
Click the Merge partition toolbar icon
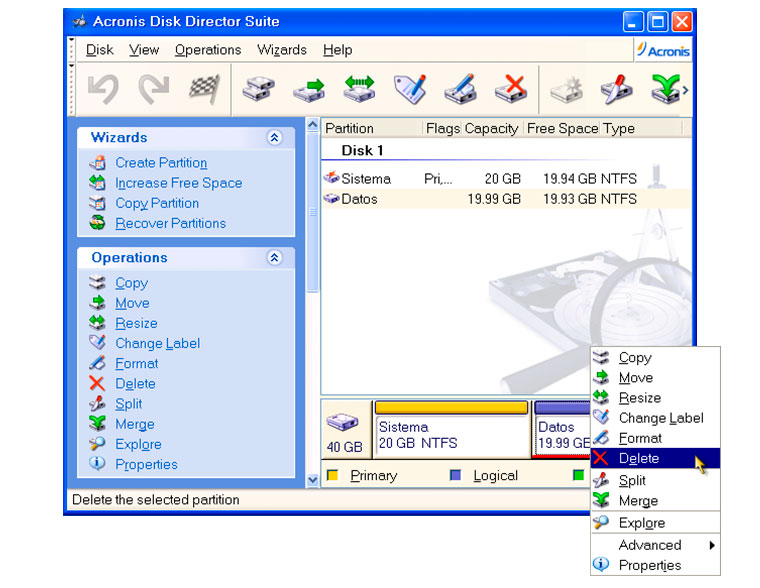click(666, 89)
